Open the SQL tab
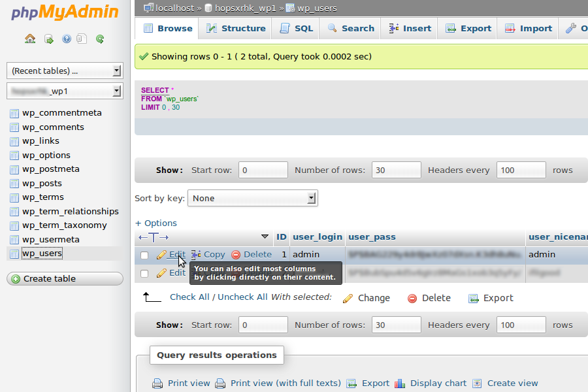Image resolution: width=588 pixels, height=392 pixels. (x=296, y=29)
